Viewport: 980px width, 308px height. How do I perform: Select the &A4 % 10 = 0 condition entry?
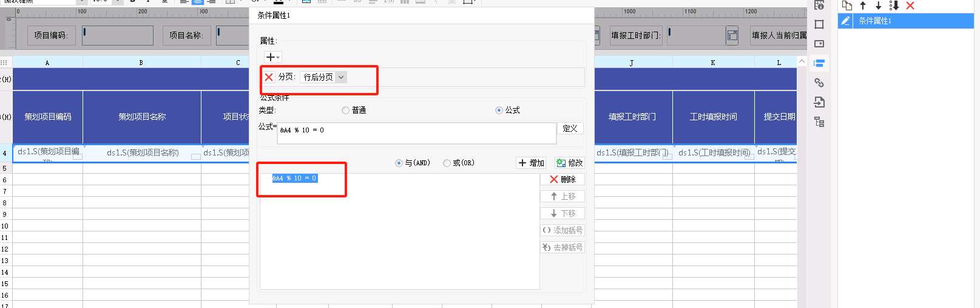pyautogui.click(x=294, y=178)
